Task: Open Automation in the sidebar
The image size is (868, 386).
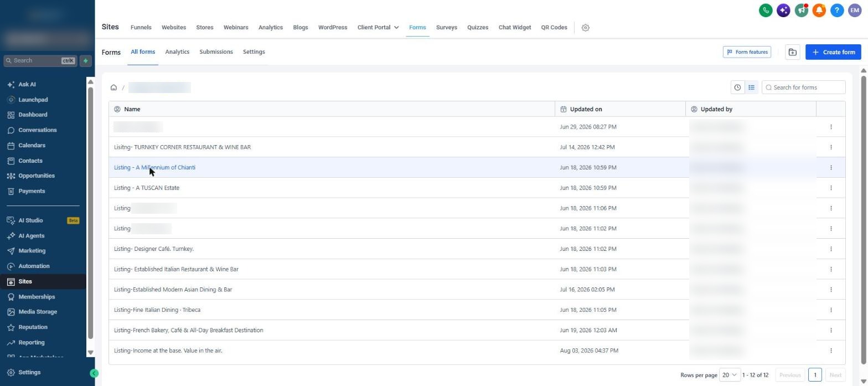Action: [34, 266]
